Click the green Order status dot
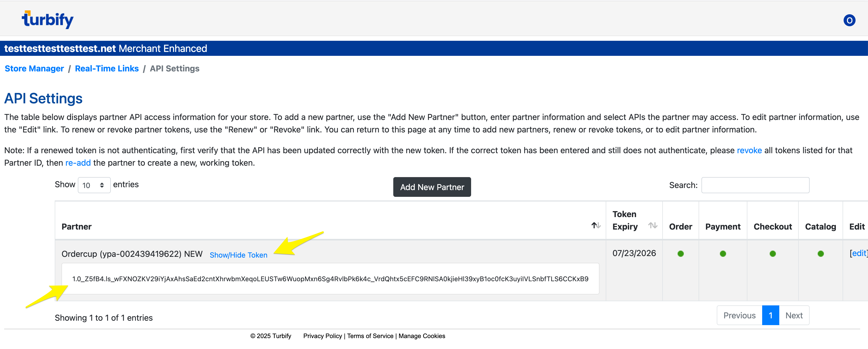This screenshot has height=349, width=868. click(x=680, y=254)
